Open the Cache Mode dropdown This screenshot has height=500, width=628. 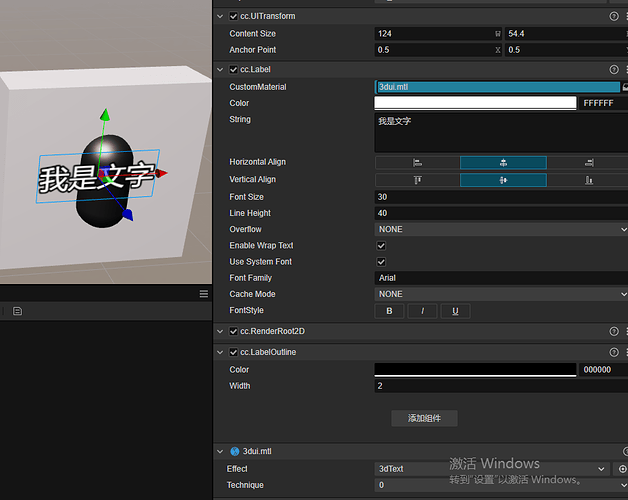click(501, 294)
